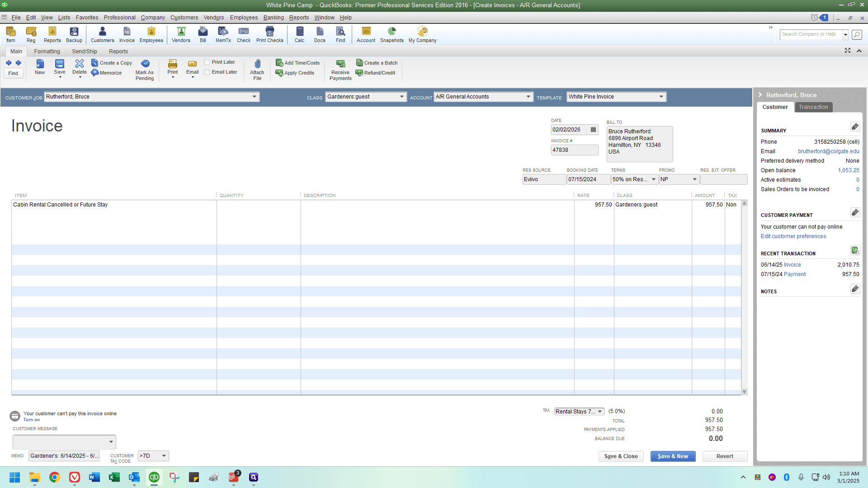The height and width of the screenshot is (488, 868).
Task: Click Edit customer preferences link
Action: 793,236
